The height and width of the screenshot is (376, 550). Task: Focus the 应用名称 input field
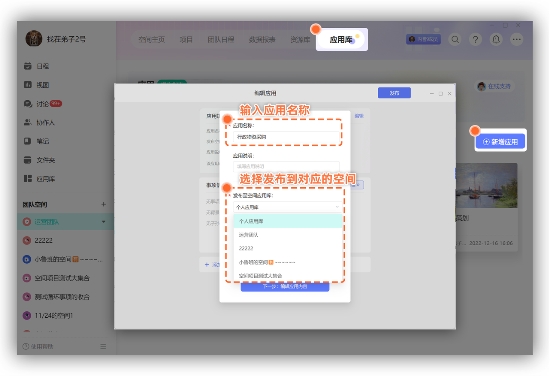point(286,137)
